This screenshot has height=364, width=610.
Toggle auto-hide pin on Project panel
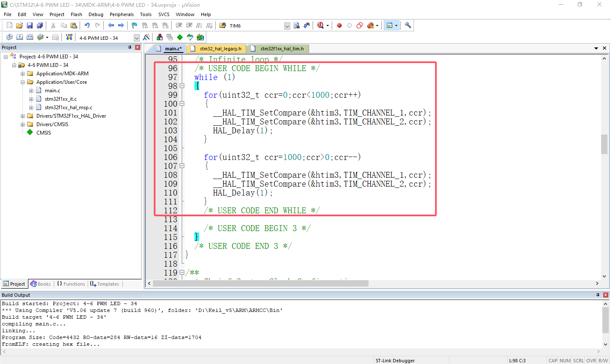[x=130, y=47]
